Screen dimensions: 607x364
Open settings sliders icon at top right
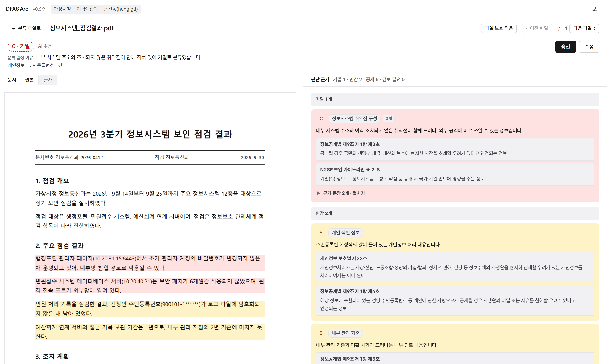[595, 9]
